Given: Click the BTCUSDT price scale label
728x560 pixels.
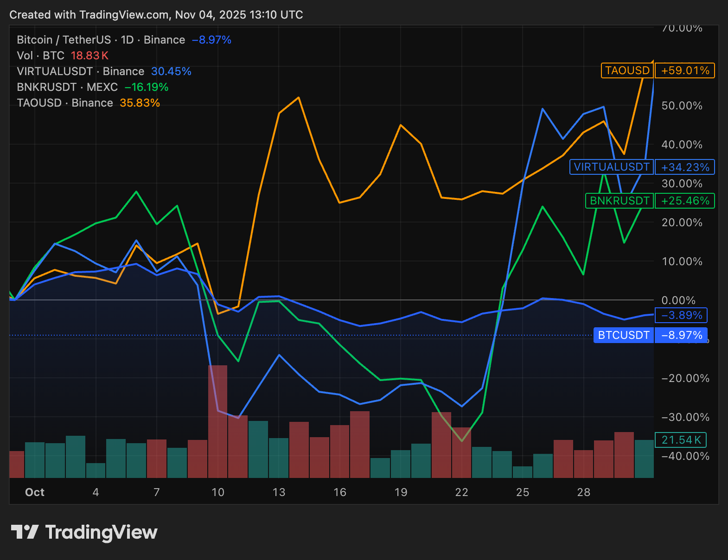Looking at the screenshot, I should (624, 335).
